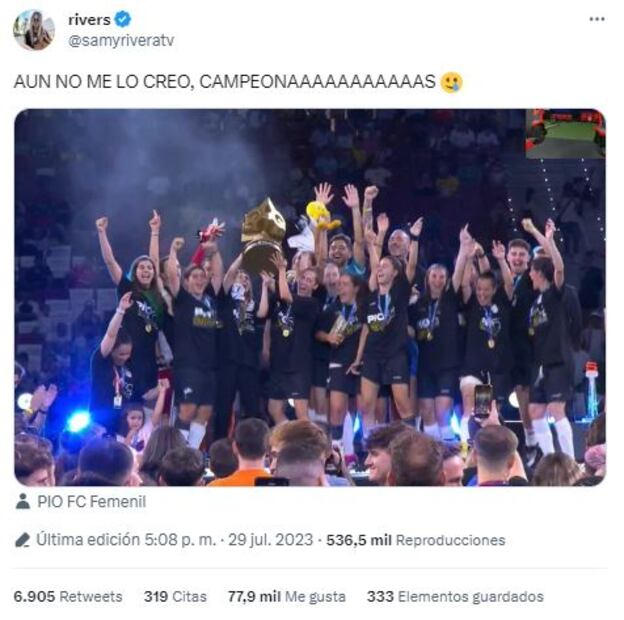
Task: Open the three-dot more options menu
Action: tap(597, 19)
